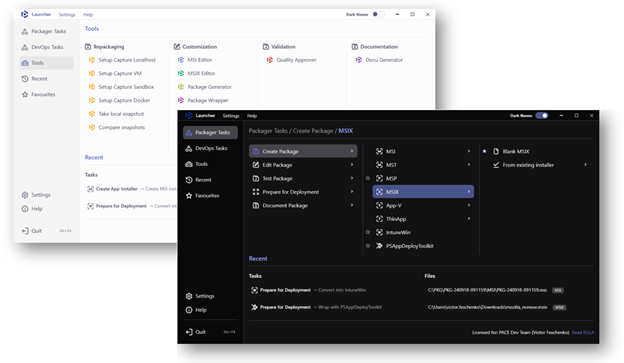This screenshot has height=363, width=624.
Task: Select DevOps Tasks in dark window sidebar
Action: [210, 148]
